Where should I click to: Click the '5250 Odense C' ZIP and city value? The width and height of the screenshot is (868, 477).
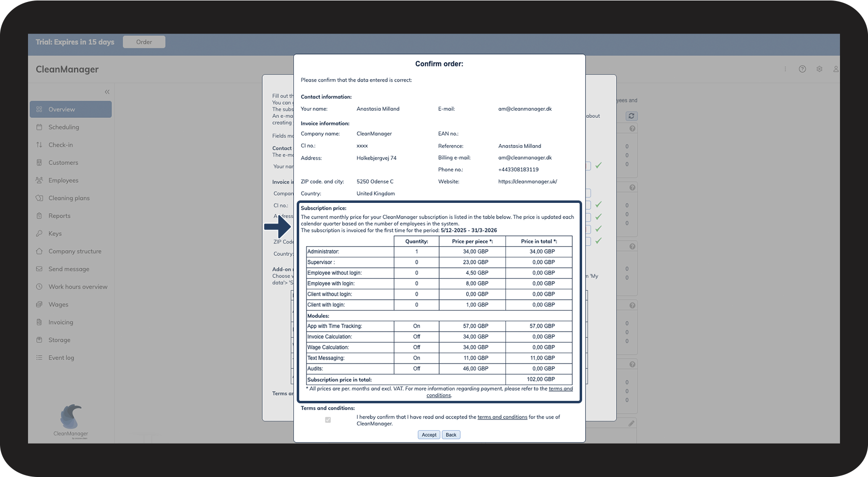pos(375,182)
